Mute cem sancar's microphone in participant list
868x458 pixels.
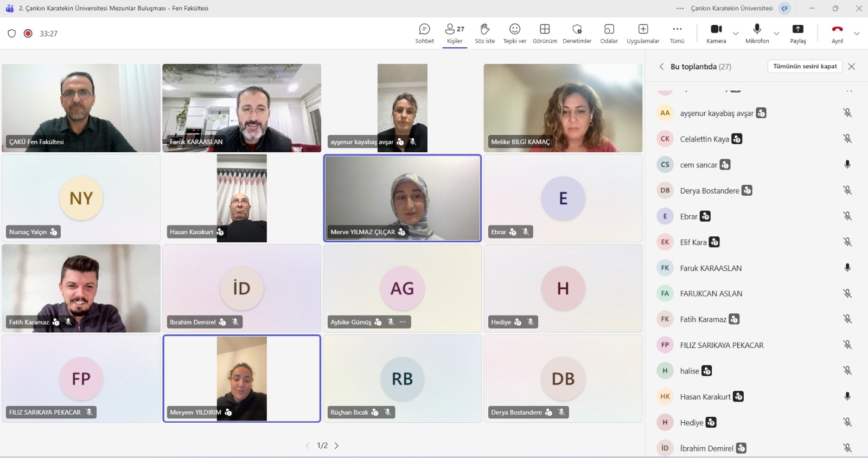847,164
